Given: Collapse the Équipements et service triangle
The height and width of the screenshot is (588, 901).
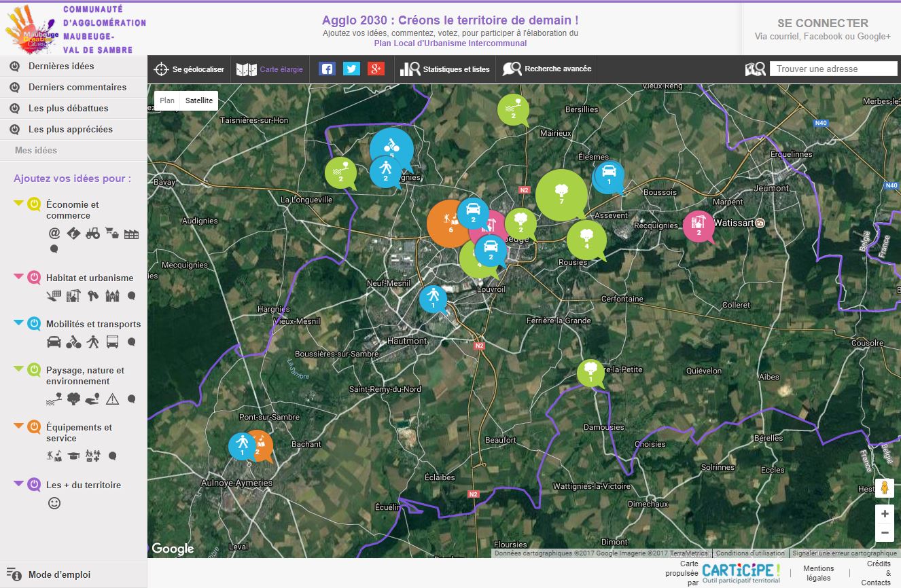Looking at the screenshot, I should coord(18,426).
